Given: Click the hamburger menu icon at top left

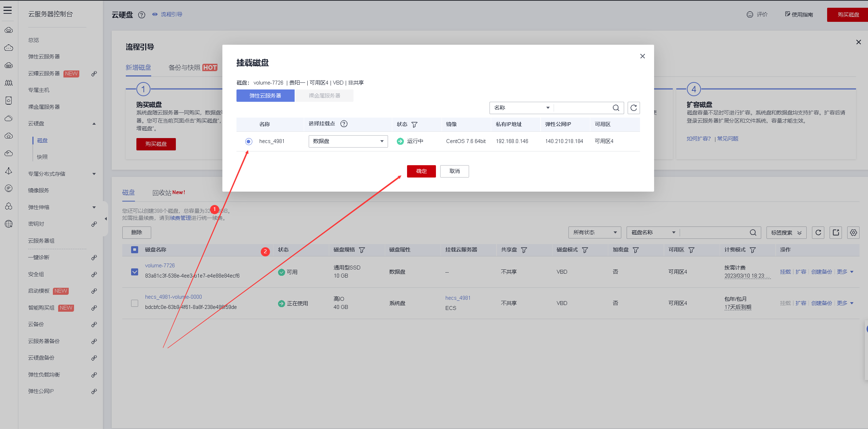Looking at the screenshot, I should [x=8, y=10].
